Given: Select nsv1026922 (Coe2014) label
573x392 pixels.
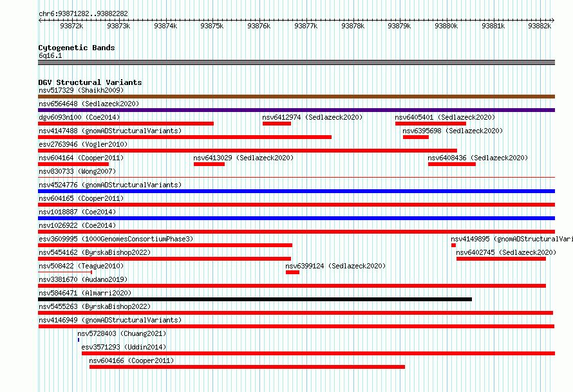Looking at the screenshot, I should click(x=77, y=225).
